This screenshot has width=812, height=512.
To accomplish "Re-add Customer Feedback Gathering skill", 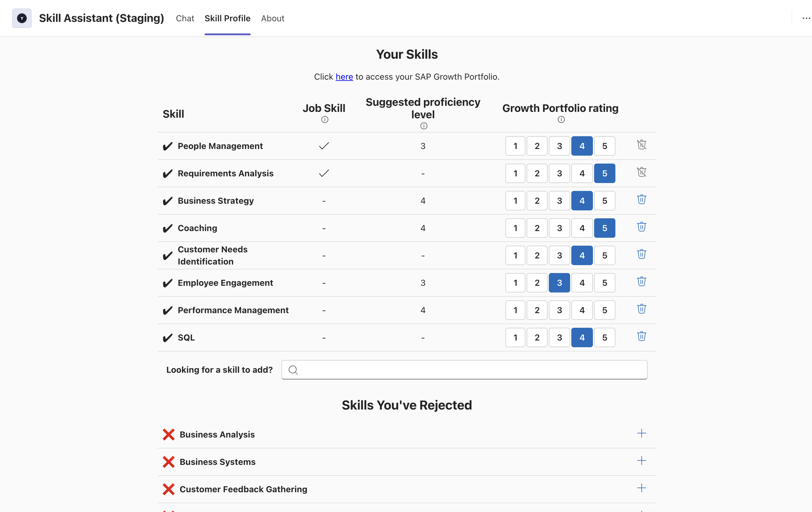I will 642,488.
